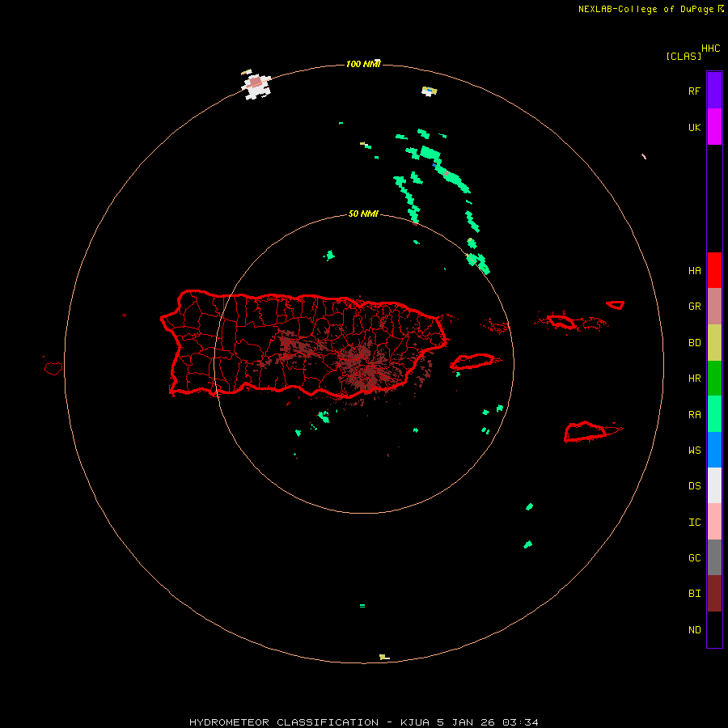The image size is (728, 728).
Task: Click the ND legend label
Action: point(694,630)
